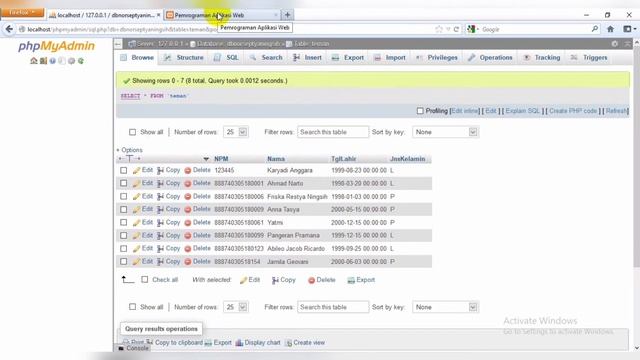Screen dimensions: 640x360
Task: Tick the checkbox for Yatmi row
Action: pos(124,222)
